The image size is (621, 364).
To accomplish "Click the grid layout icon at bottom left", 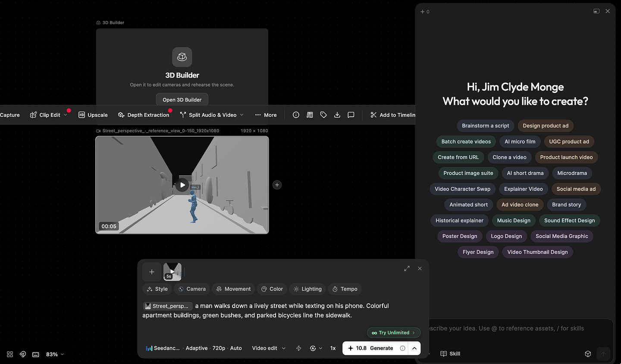I will [x=10, y=354].
